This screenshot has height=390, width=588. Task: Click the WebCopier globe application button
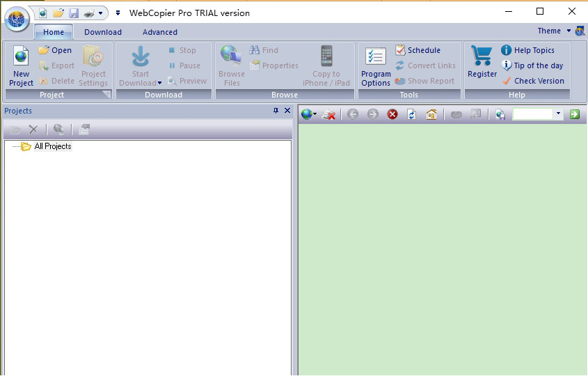tap(17, 19)
